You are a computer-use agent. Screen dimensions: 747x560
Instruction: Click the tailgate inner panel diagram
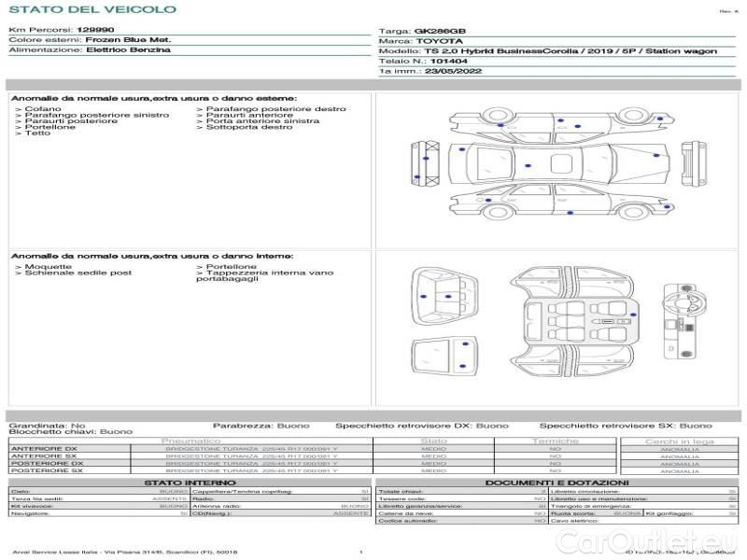444,357
